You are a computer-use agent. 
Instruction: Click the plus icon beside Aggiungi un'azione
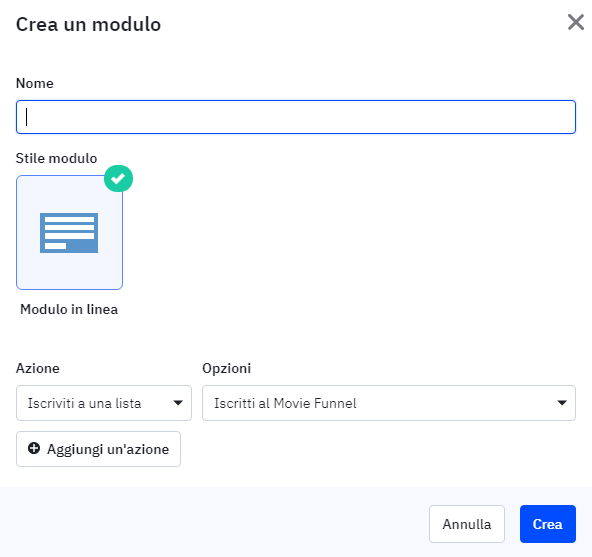[34, 448]
